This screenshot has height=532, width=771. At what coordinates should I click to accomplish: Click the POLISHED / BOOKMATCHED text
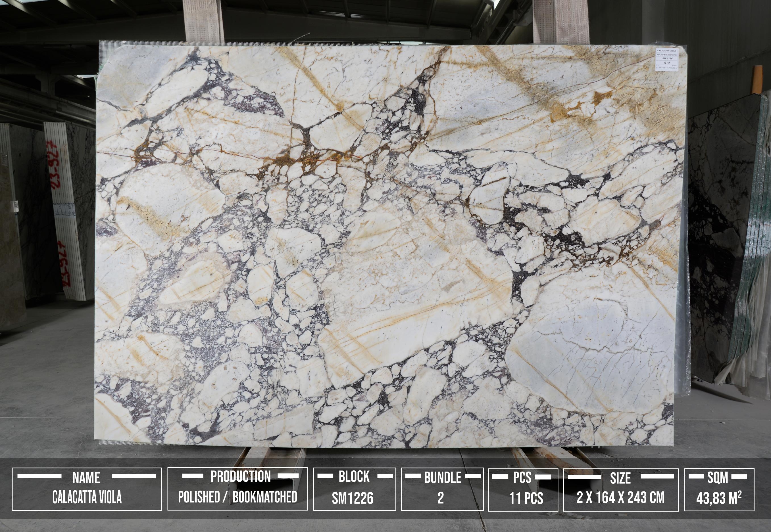click(237, 497)
